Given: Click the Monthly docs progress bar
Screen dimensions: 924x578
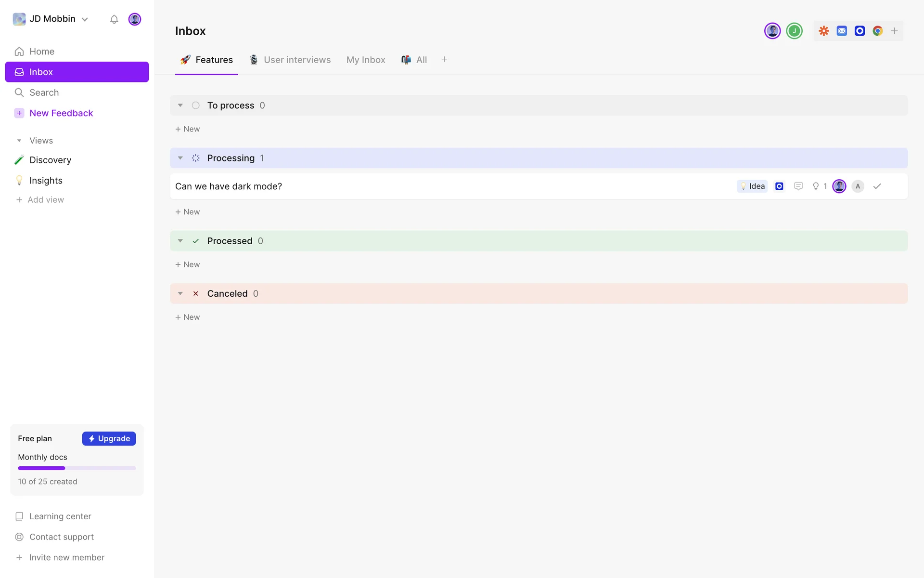Looking at the screenshot, I should tap(77, 468).
